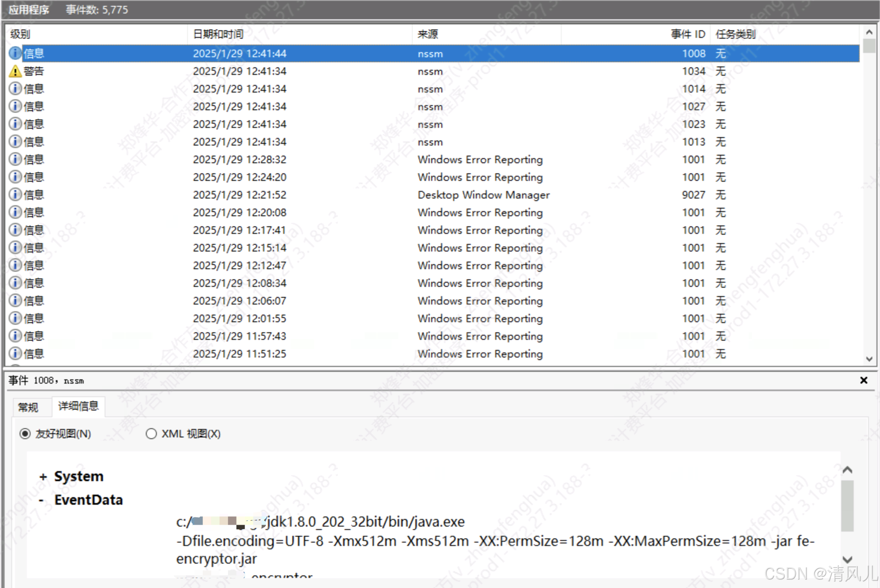Switch to XML 视图(X) view
The width and height of the screenshot is (880, 588).
[151, 434]
